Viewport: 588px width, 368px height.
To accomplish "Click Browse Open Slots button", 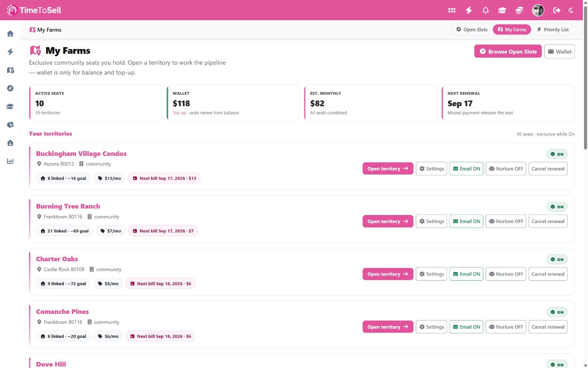I will pos(508,52).
